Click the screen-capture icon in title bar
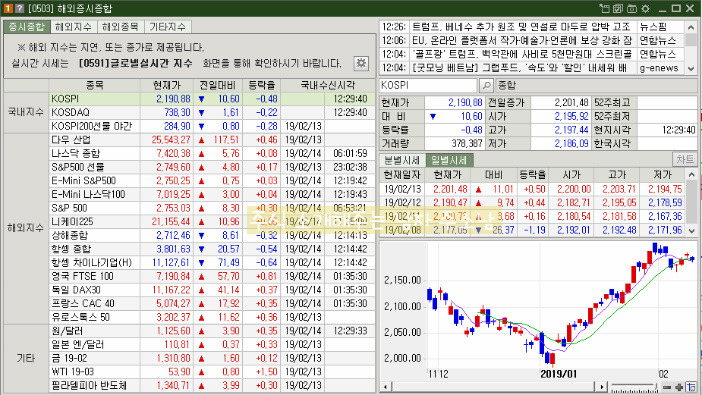This screenshot has width=702, height=395. 632,9
